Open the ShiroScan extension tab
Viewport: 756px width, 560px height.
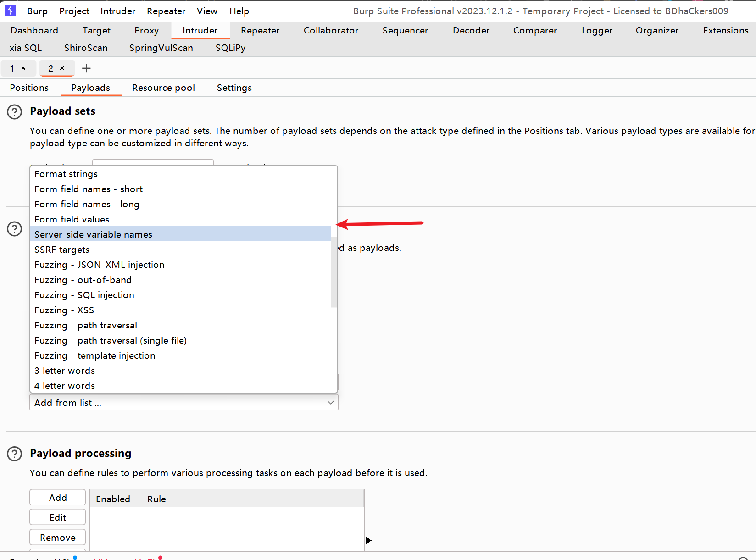point(85,47)
